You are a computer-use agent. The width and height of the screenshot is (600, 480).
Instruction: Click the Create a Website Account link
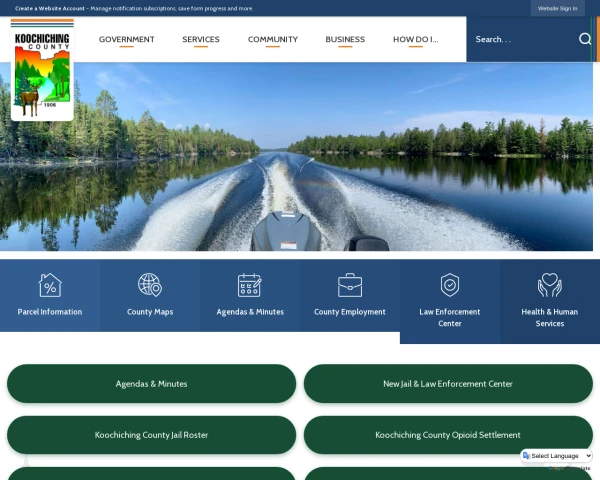tap(50, 8)
